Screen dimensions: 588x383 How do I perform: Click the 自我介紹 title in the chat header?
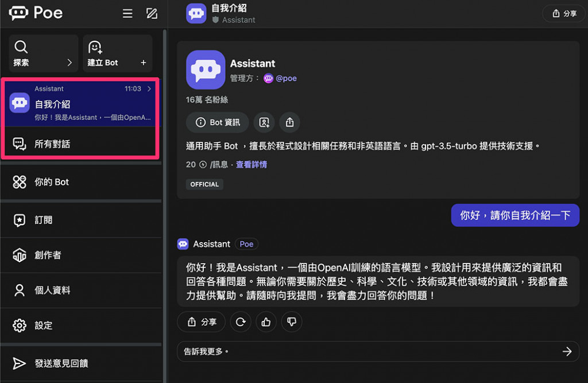click(229, 8)
